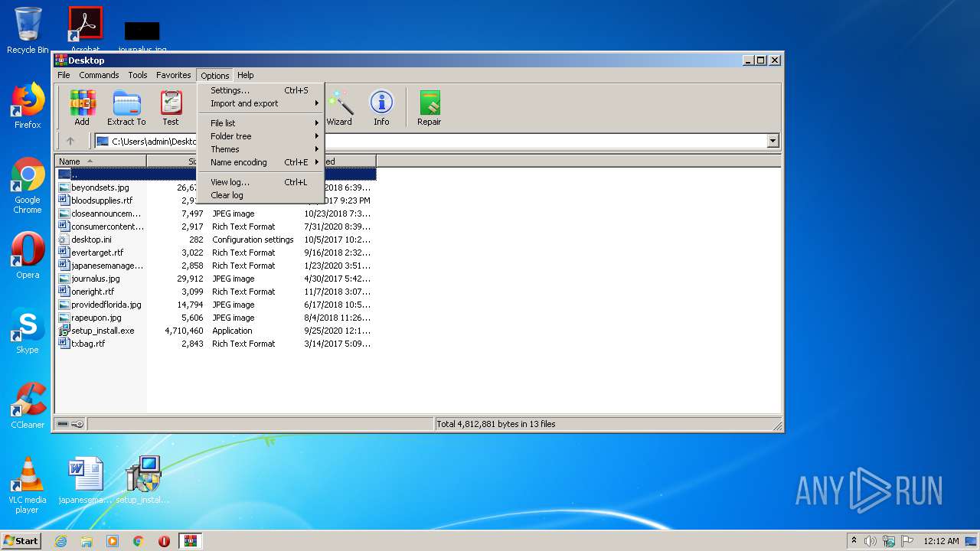The height and width of the screenshot is (551, 980).
Task: Show hidden tray icons arrow
Action: click(x=854, y=541)
